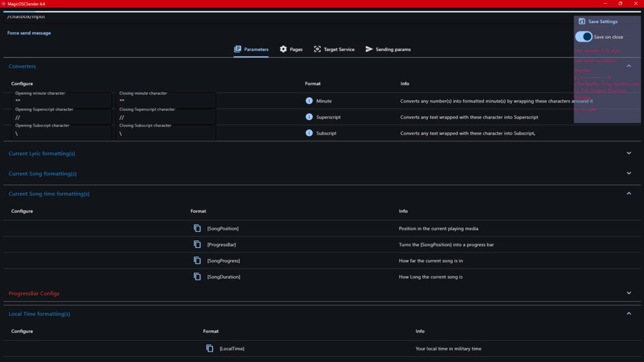Click 'Your local time in military time' text

(x=448, y=349)
